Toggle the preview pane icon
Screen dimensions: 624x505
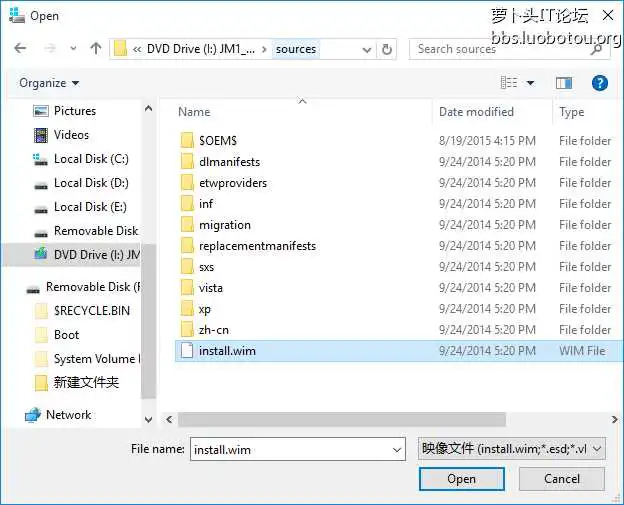563,83
